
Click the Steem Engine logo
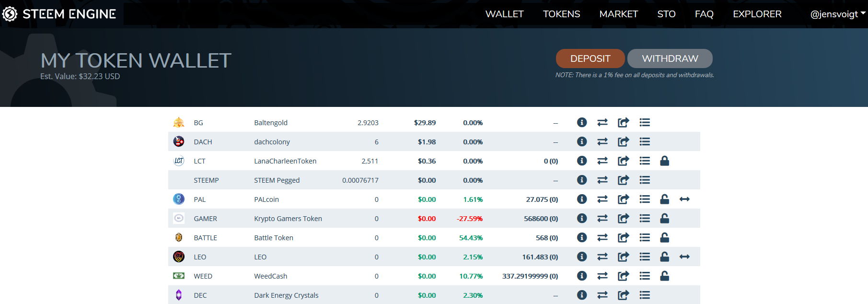59,14
